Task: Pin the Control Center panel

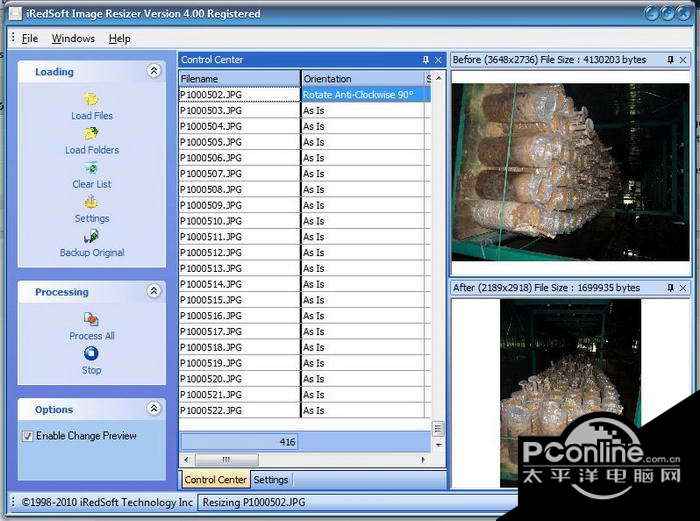Action: tap(425, 59)
